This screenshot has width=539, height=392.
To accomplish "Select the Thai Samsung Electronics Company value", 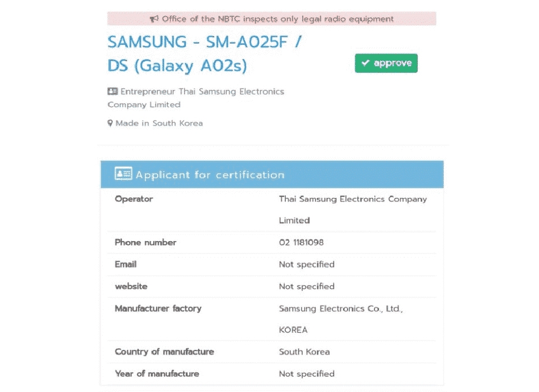I will (x=353, y=199).
